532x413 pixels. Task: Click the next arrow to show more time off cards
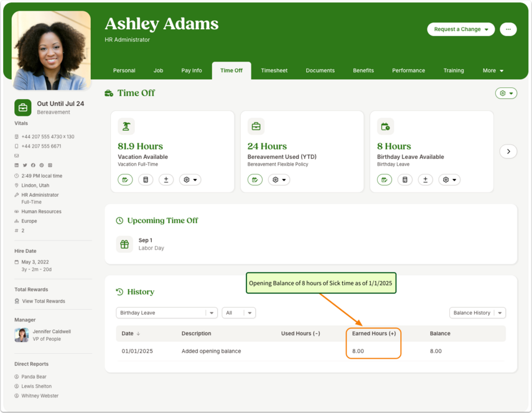508,151
